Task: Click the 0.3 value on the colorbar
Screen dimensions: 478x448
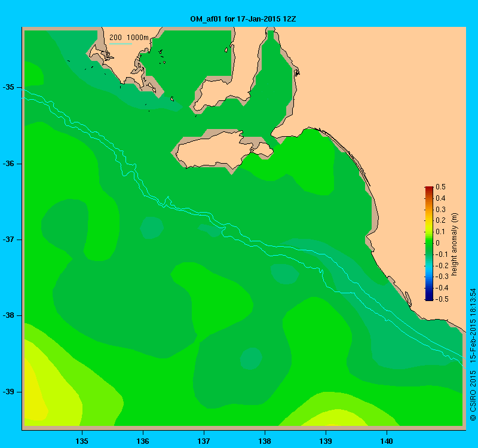Action: [x=440, y=210]
